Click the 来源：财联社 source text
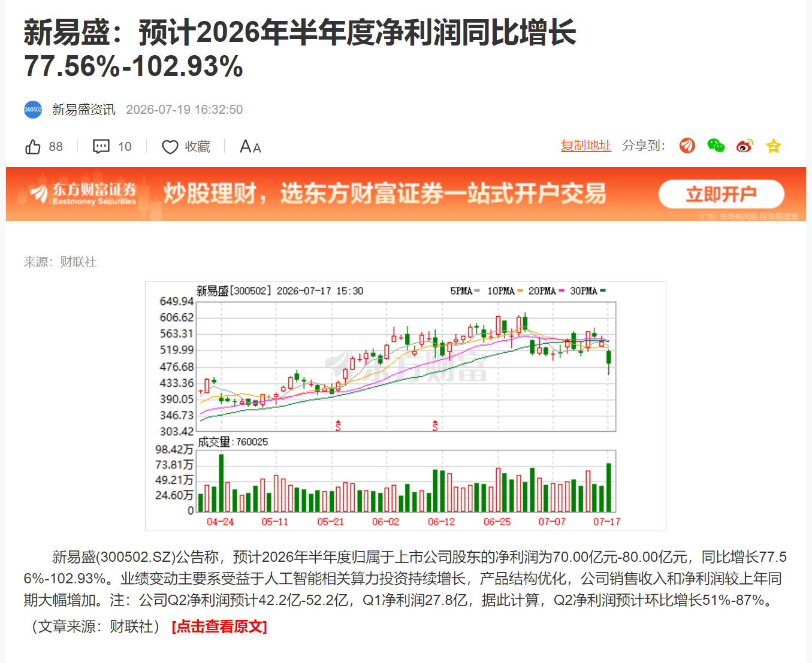812x663 pixels. click(x=60, y=262)
